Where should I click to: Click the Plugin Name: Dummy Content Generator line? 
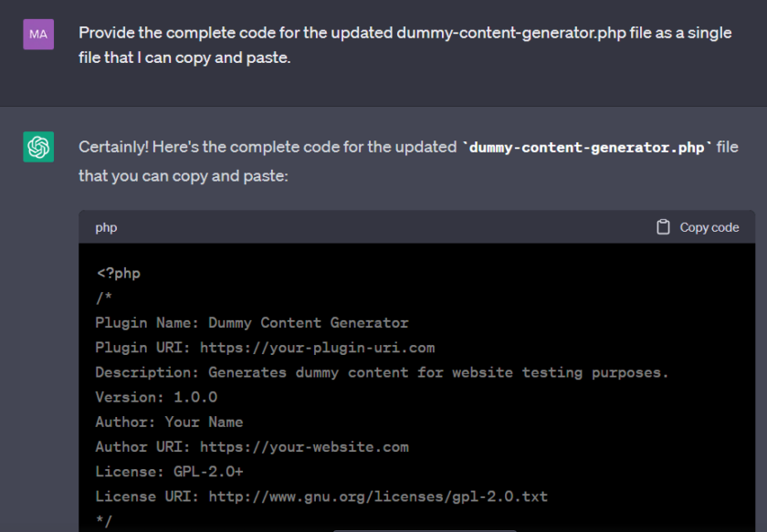251,322
